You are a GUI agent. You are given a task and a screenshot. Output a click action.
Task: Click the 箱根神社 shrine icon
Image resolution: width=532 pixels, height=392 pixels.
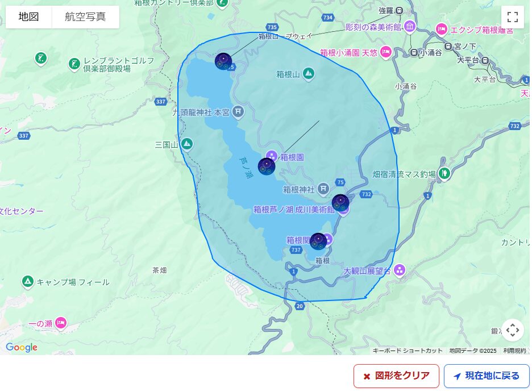[323, 189]
